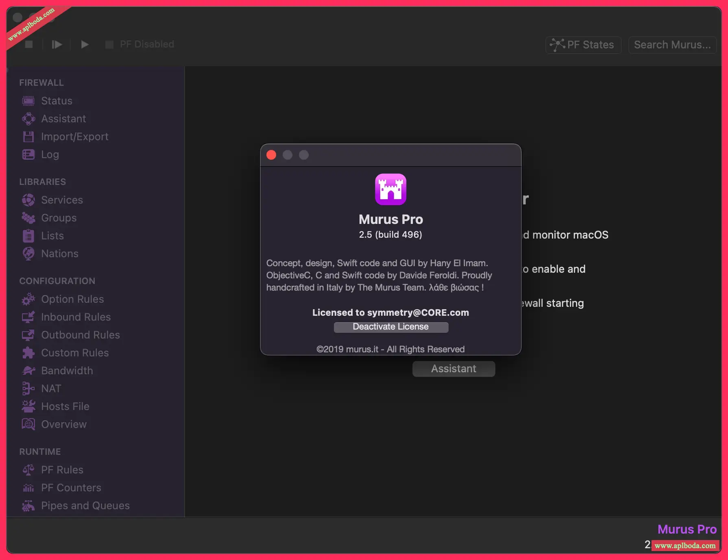
Task: Open Option Rules configuration
Action: pos(72,299)
